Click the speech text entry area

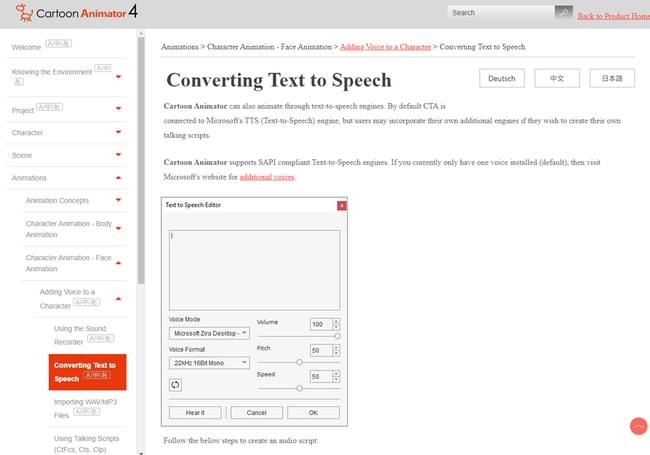tap(255, 270)
